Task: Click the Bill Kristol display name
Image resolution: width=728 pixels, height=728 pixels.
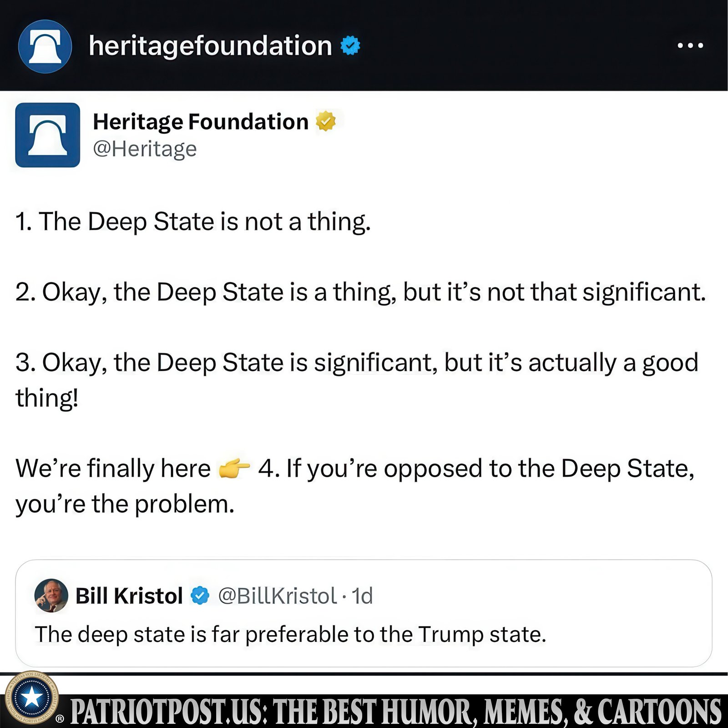Action: (129, 596)
